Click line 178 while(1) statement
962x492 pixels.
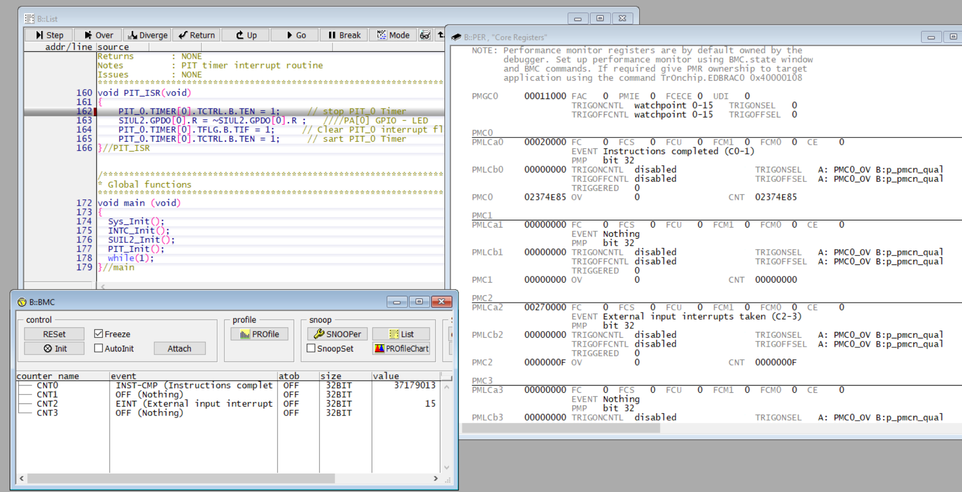131,258
